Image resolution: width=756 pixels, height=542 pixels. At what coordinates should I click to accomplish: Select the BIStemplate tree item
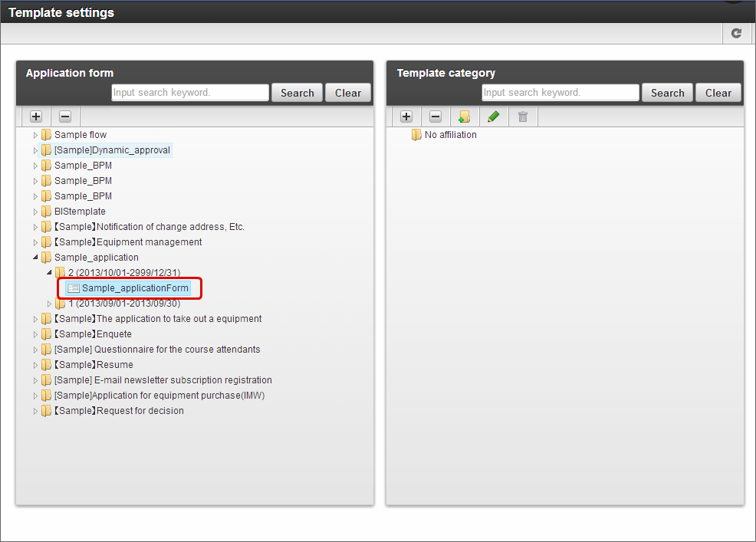pyautogui.click(x=80, y=212)
